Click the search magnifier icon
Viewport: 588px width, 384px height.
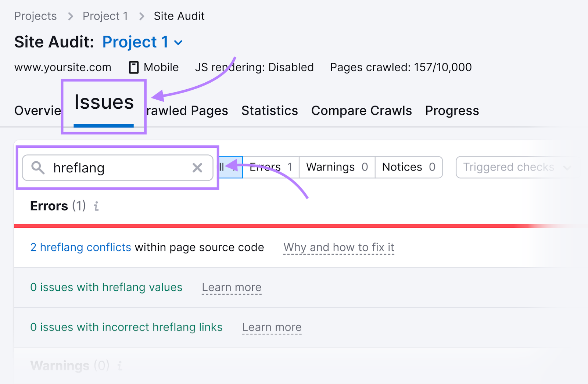point(38,168)
